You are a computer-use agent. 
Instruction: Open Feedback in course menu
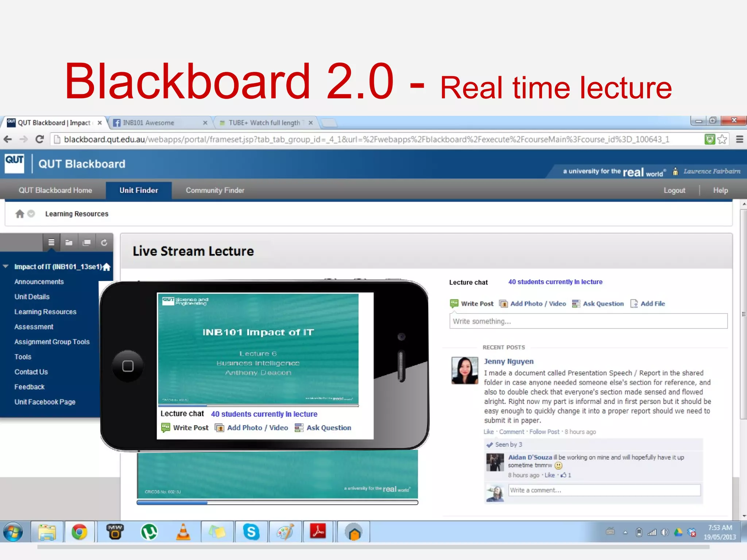[29, 387]
